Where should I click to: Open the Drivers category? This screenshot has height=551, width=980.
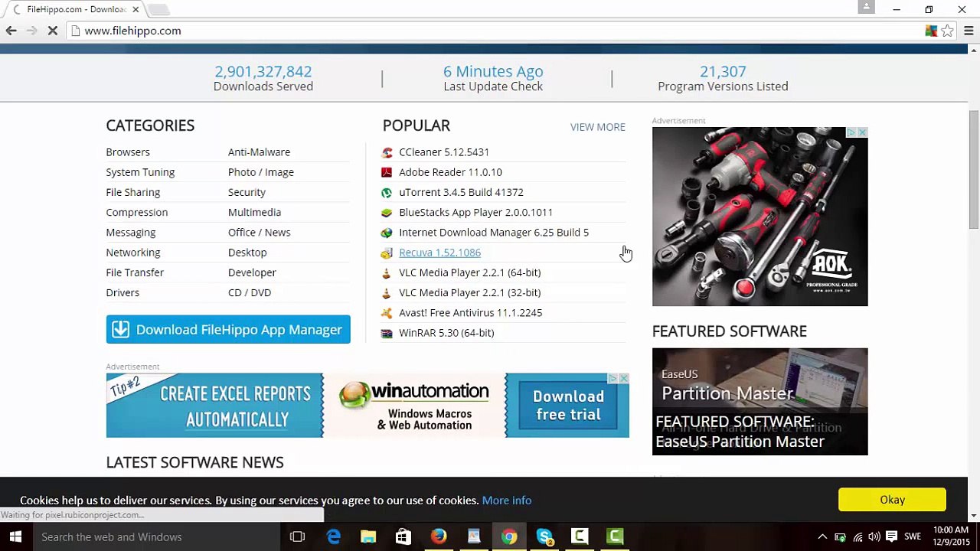coord(122,293)
